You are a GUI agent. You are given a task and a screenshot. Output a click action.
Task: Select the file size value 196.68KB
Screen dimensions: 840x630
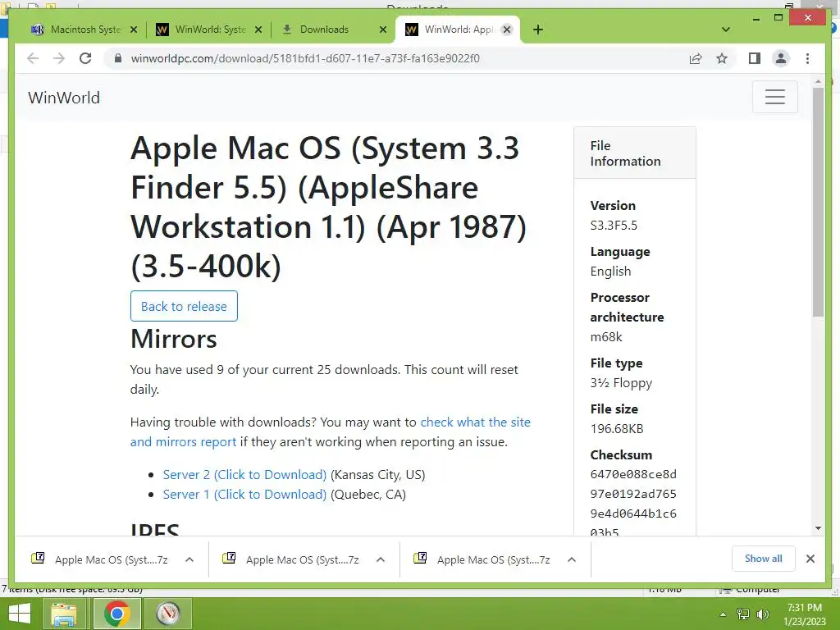pos(617,428)
